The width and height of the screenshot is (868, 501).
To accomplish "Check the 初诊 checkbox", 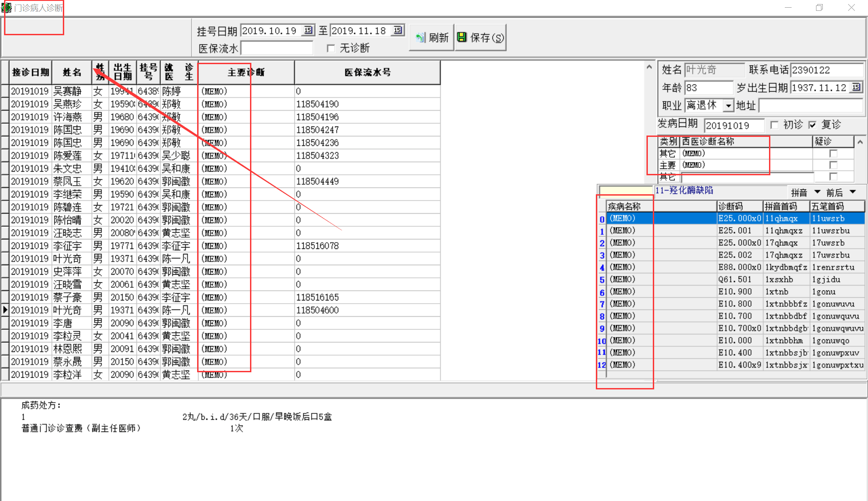I will click(x=774, y=125).
